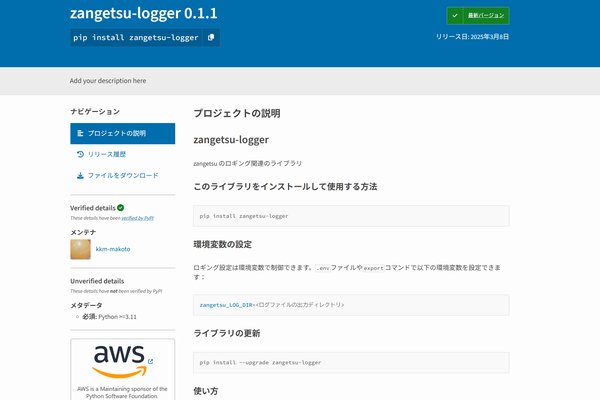The height and width of the screenshot is (400, 600).
Task: Click the zangetsu-logger 0.1.1 page title
Action: coord(143,13)
